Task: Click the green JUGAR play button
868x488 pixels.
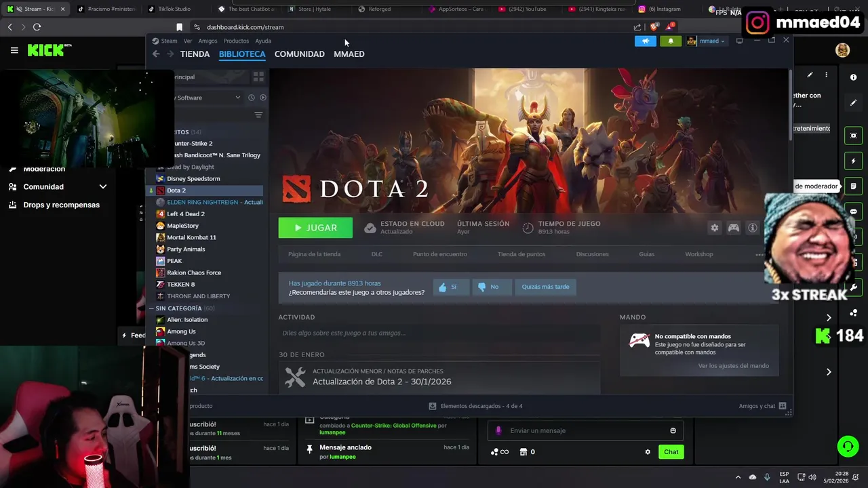Action: (315, 228)
